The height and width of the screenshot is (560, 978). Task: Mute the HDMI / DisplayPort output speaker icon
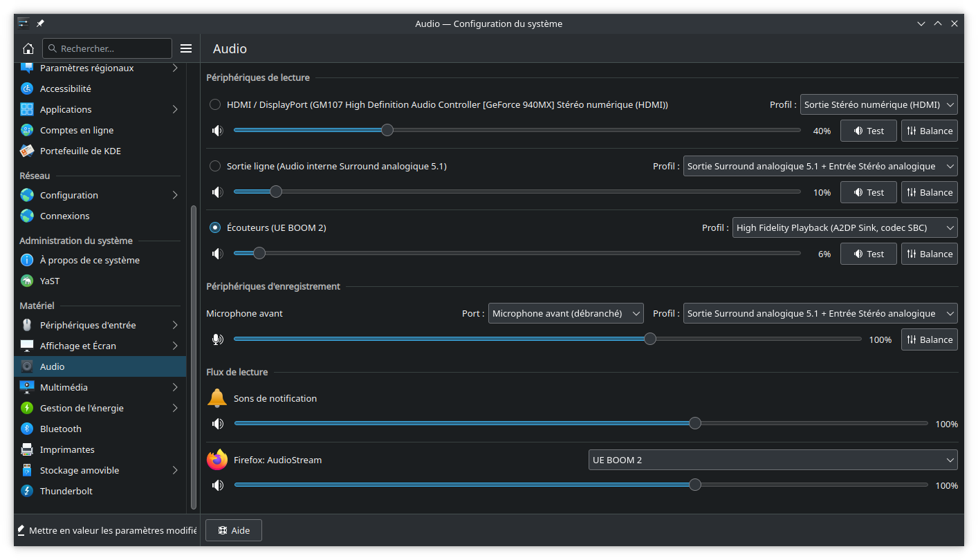click(x=218, y=131)
